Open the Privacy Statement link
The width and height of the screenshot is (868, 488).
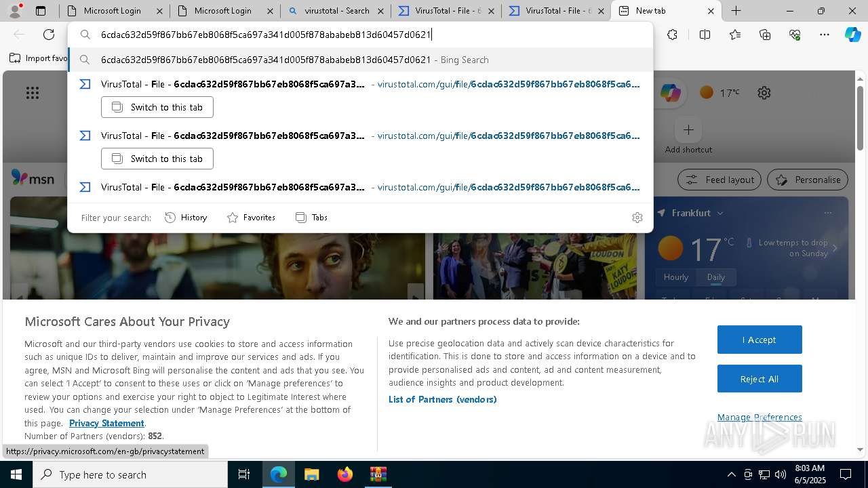[106, 423]
